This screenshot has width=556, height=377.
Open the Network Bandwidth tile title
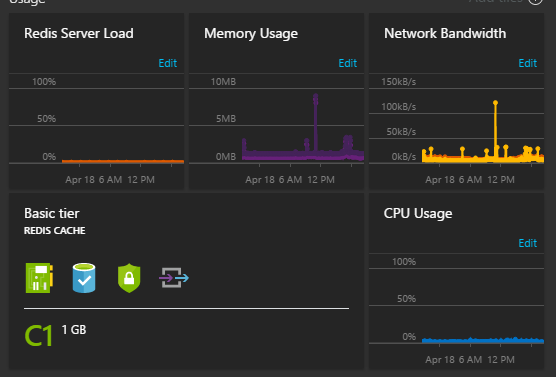[x=445, y=33]
